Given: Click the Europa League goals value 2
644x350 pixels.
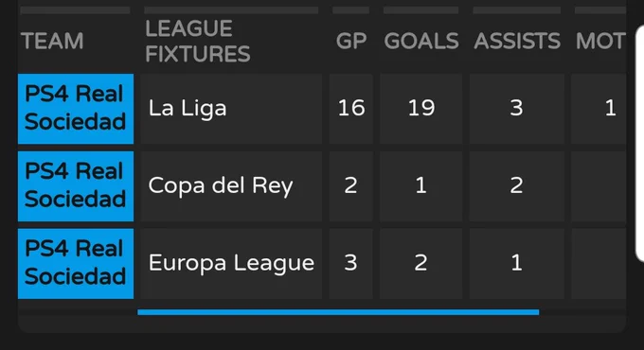Looking at the screenshot, I should (421, 263).
